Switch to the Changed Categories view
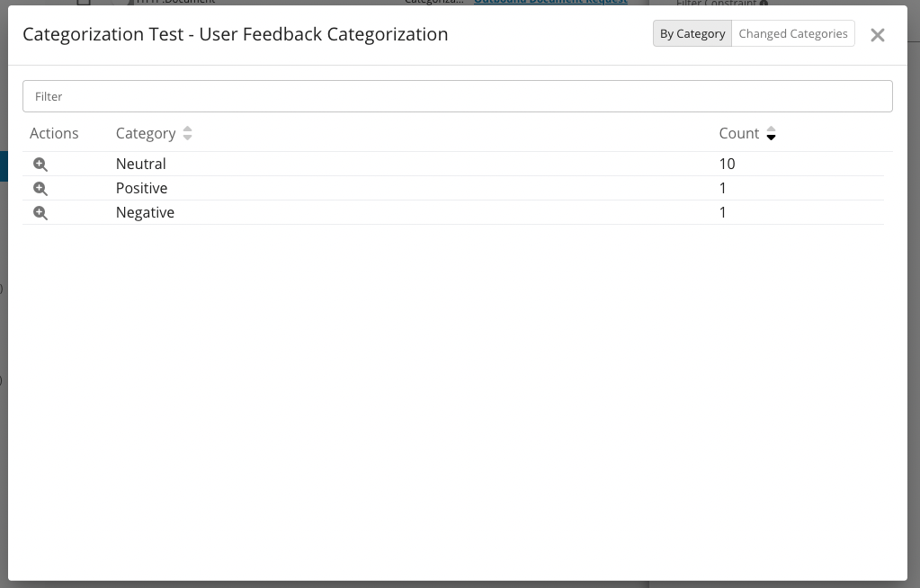 pos(792,34)
